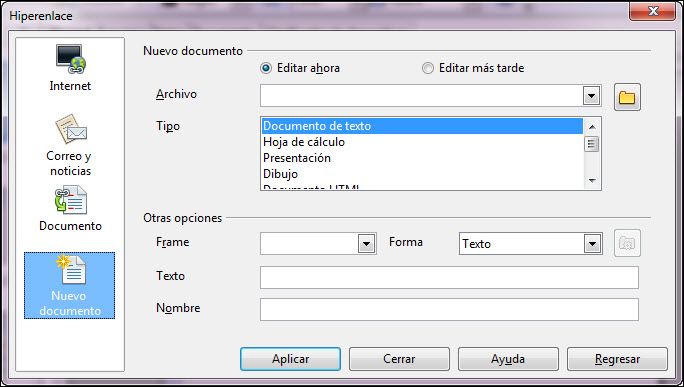Click the Tipo list scroll up arrow
This screenshot has height=387, width=684.
592,127
